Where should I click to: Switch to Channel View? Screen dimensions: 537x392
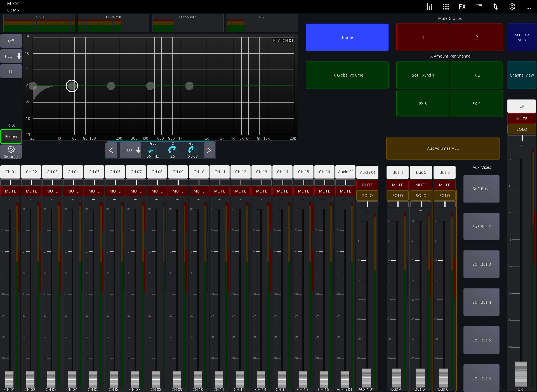click(x=521, y=75)
